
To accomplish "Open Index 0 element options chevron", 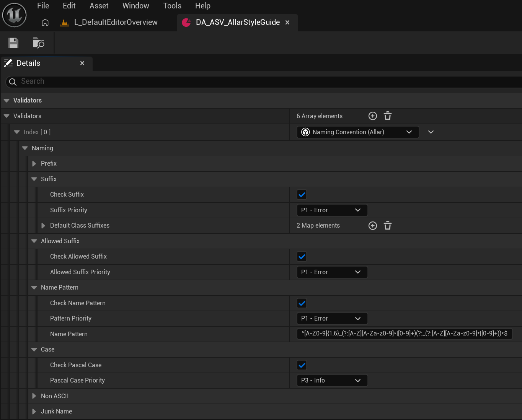I will click(431, 132).
